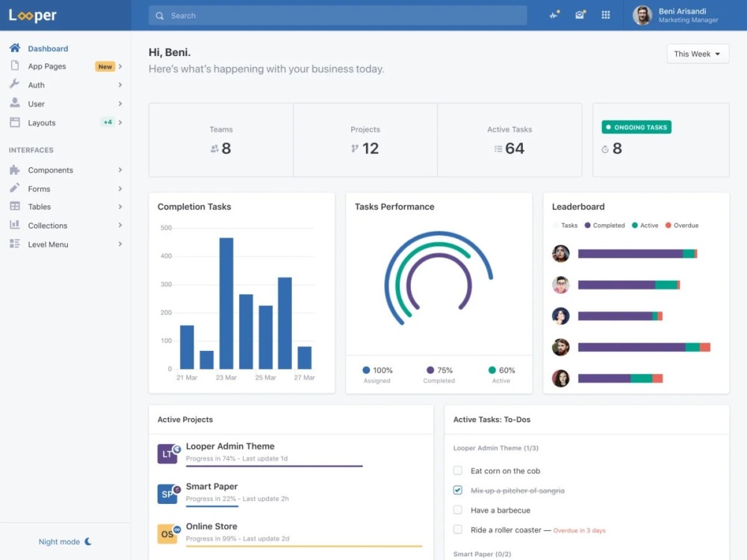Open Looper Admin Theme project link
The height and width of the screenshot is (560, 747).
(230, 447)
